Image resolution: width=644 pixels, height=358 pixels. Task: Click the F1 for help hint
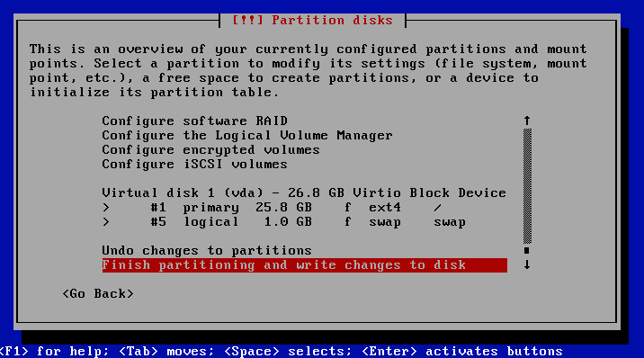pos(54,352)
